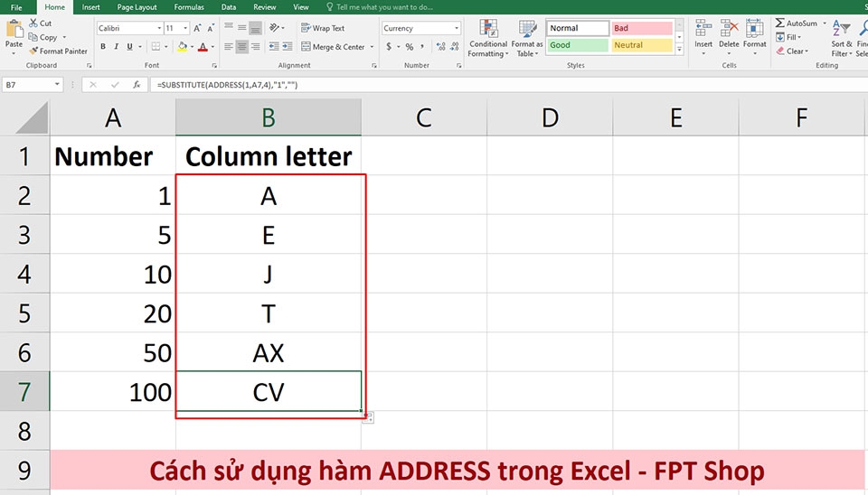Image resolution: width=868 pixels, height=495 pixels.
Task: Apply the Bad cell style
Action: click(642, 28)
